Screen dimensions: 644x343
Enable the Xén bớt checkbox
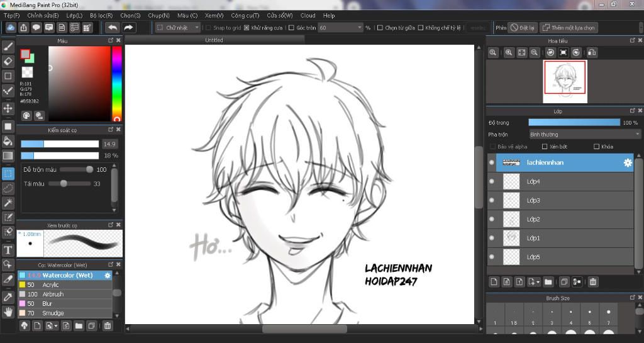coord(545,147)
